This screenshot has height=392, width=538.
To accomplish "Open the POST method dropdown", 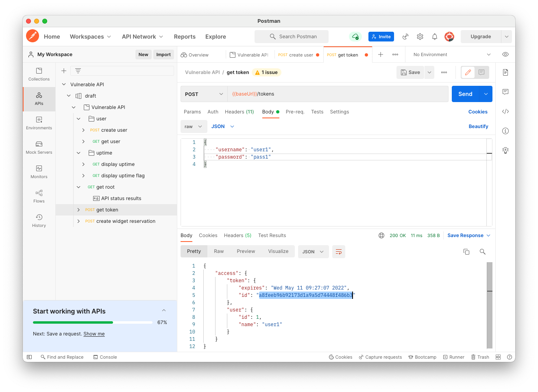I will (204, 94).
